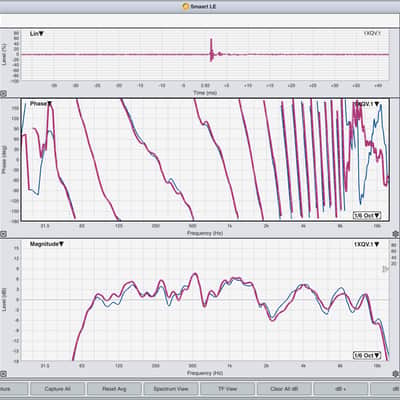Viewport: 400px width, 400px height.
Task: Open the Lin plot type dropdown
Action: coord(37,34)
